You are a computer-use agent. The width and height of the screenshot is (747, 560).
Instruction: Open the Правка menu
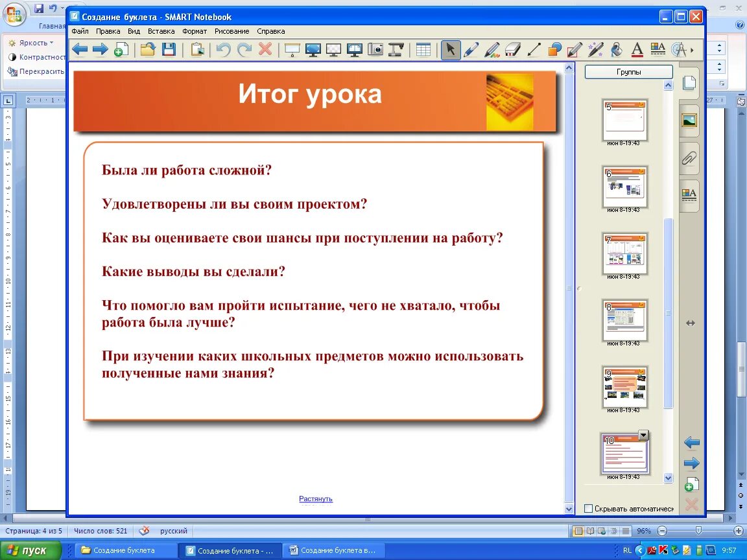point(108,31)
